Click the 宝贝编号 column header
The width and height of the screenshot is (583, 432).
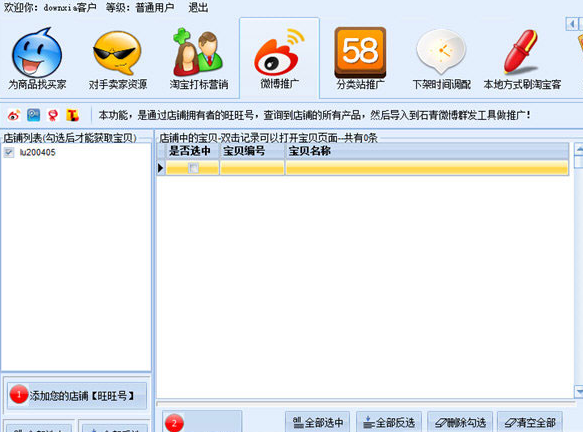coord(252,151)
